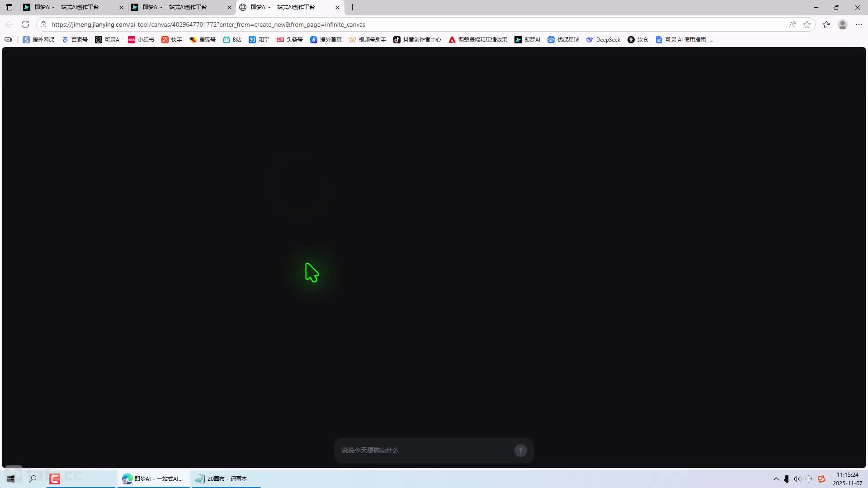Open the 可灵AI bookmark
868x488 pixels.
click(x=108, y=40)
